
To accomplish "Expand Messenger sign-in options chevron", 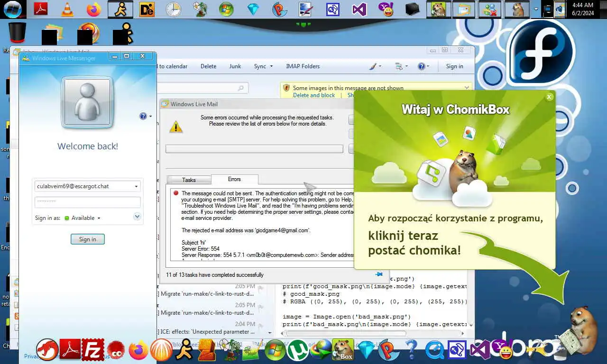I will tap(137, 217).
